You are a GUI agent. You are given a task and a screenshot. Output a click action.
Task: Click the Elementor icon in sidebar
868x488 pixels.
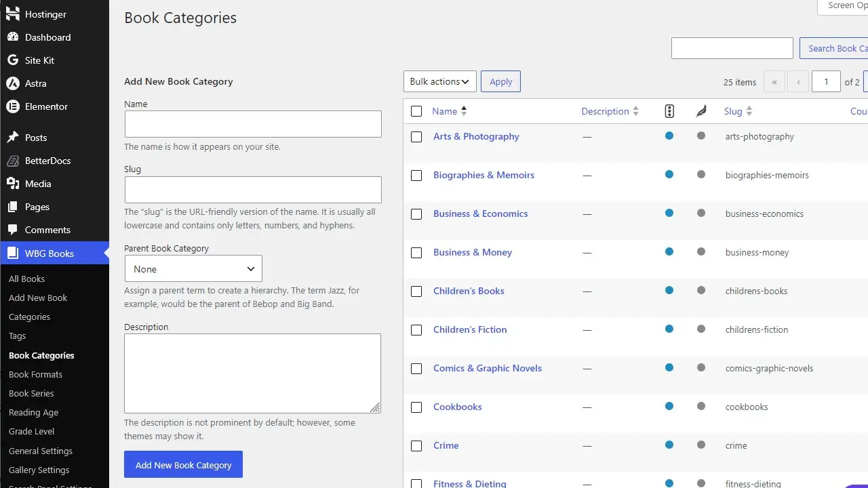click(12, 106)
